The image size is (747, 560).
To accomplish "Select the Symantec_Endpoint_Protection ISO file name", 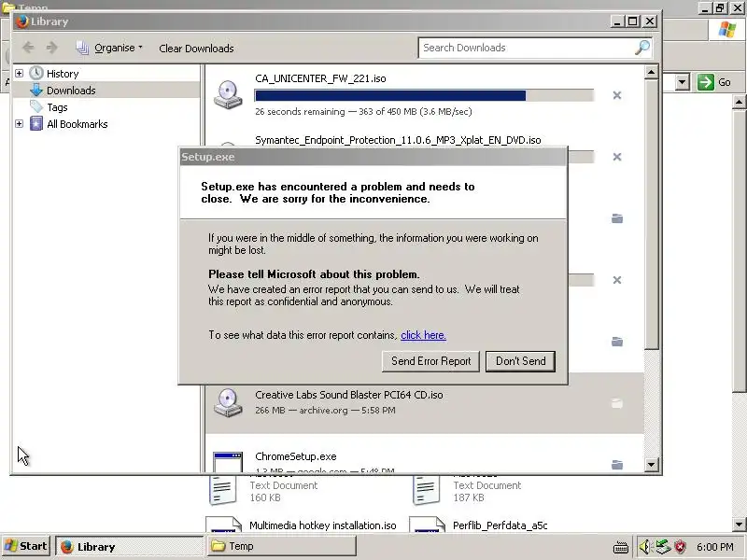I will point(398,140).
